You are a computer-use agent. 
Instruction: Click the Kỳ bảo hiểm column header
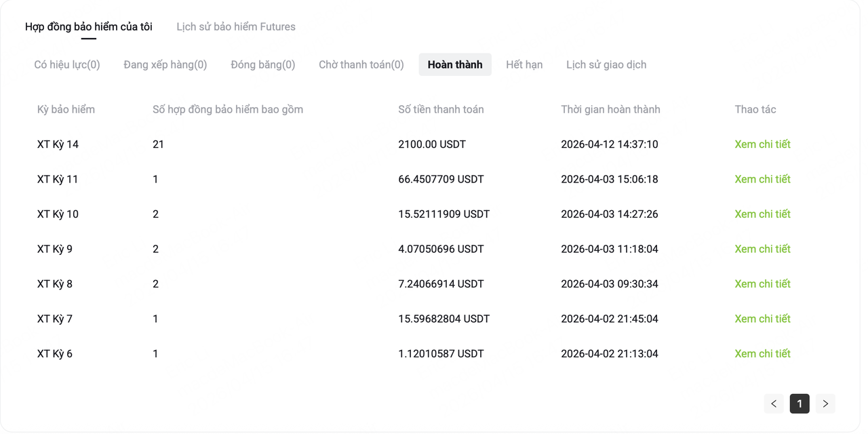tap(66, 110)
